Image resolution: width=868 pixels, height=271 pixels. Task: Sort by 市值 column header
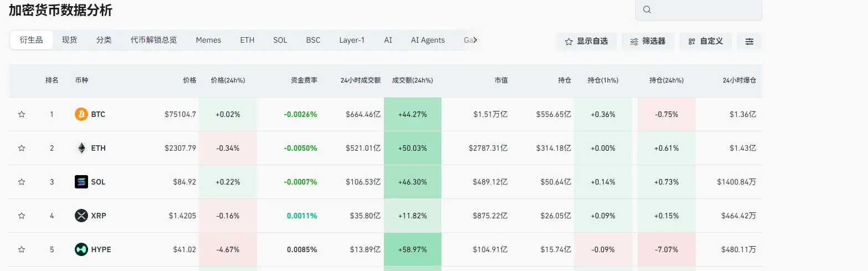click(x=501, y=80)
